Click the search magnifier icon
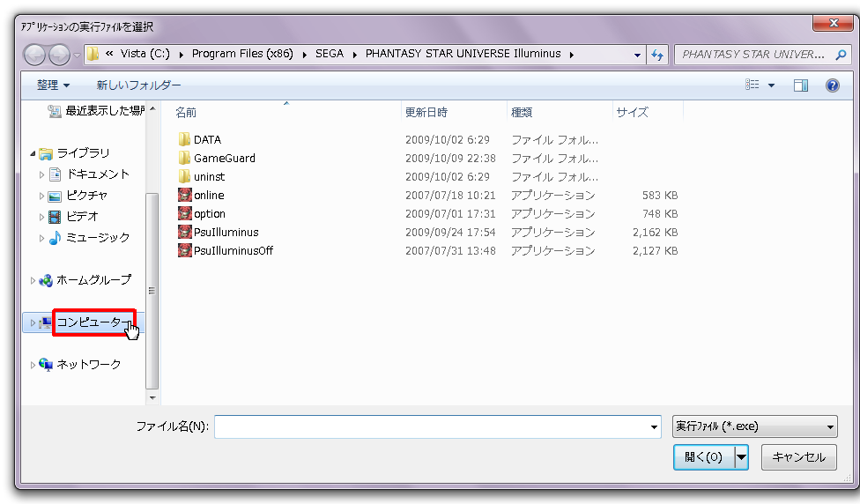Viewport: 860px width, 504px height. pyautogui.click(x=841, y=55)
